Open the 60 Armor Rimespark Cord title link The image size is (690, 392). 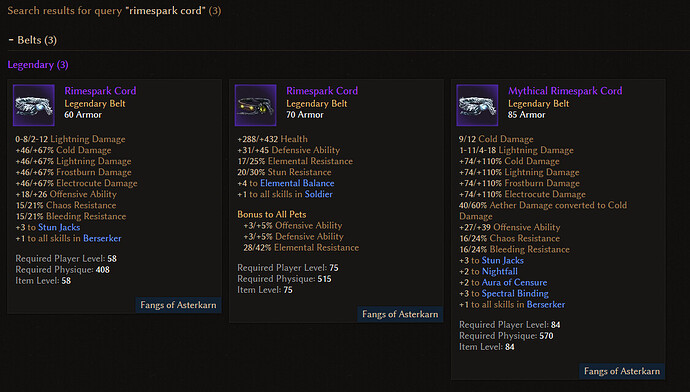[x=100, y=91]
